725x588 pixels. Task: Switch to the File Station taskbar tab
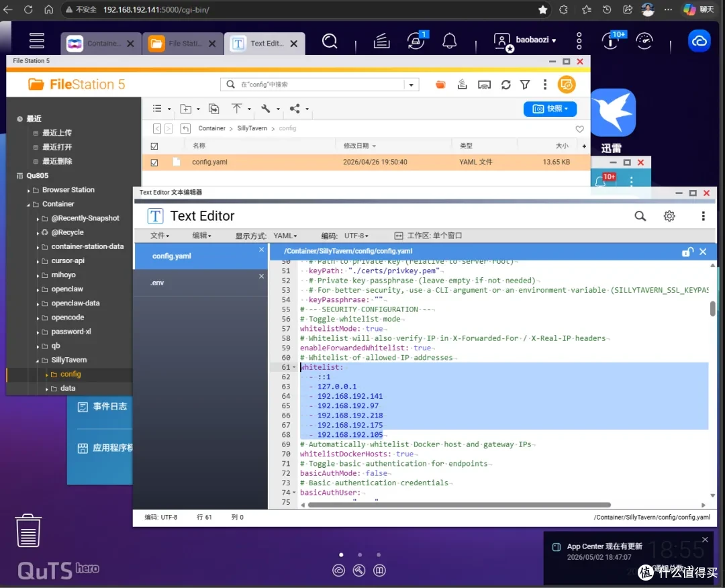[x=182, y=44]
